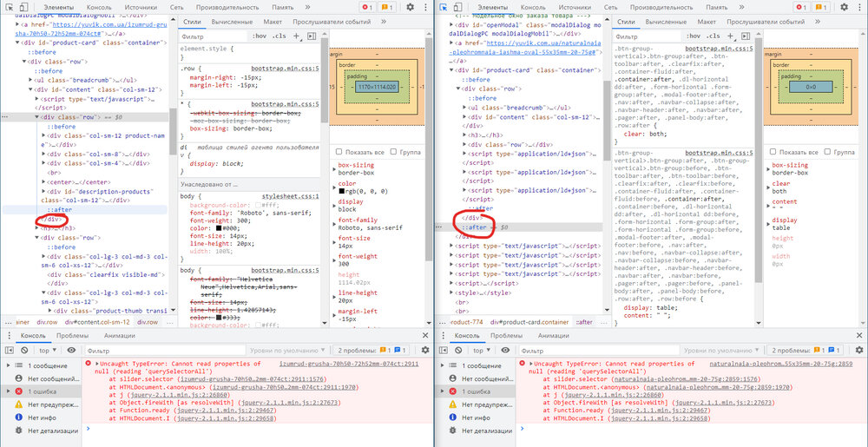Screen dimensions: 868x447
Task: Clear console icon in right DevTools console
Action: [458, 350]
